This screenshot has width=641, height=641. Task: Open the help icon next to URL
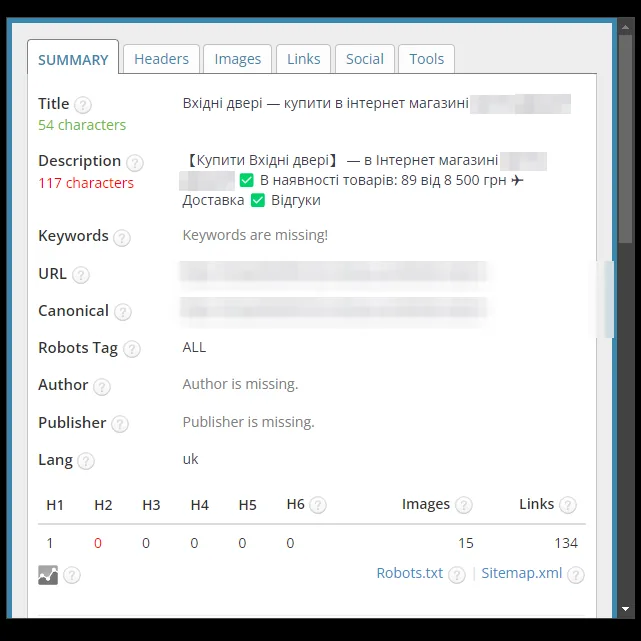81,275
